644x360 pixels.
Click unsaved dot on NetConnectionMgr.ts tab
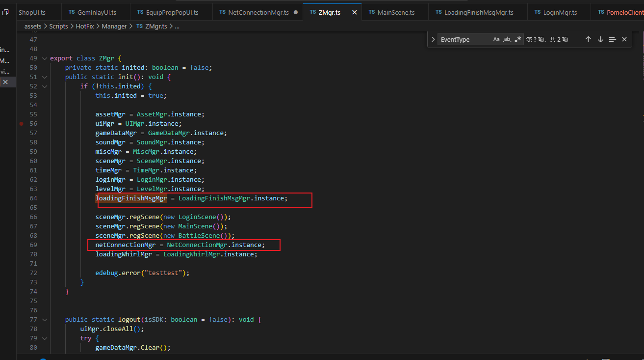point(296,12)
